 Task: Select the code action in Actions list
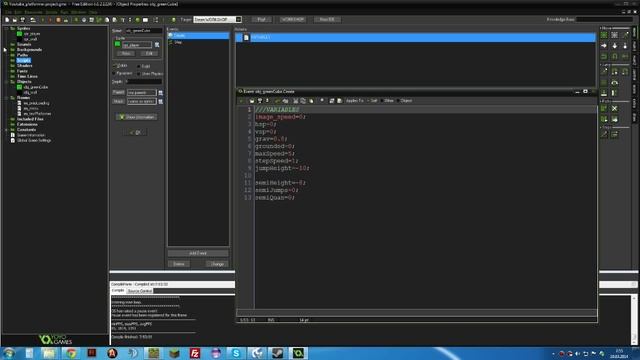416,37
